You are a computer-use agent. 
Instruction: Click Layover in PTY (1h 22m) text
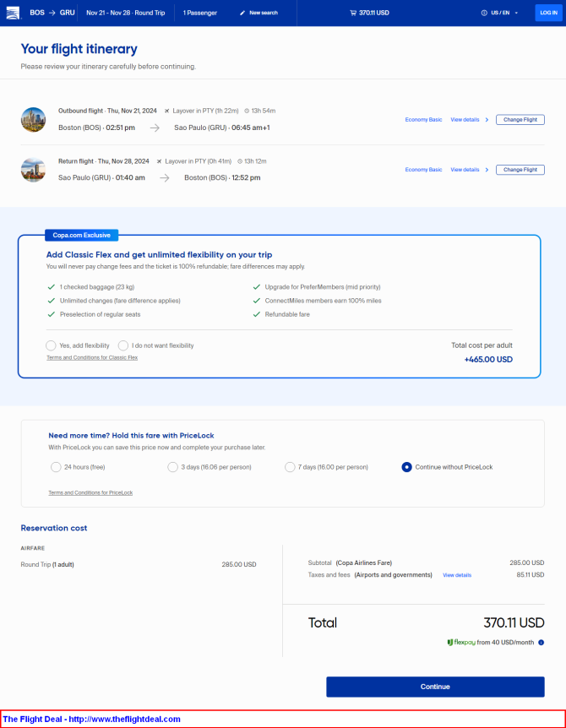click(x=205, y=111)
